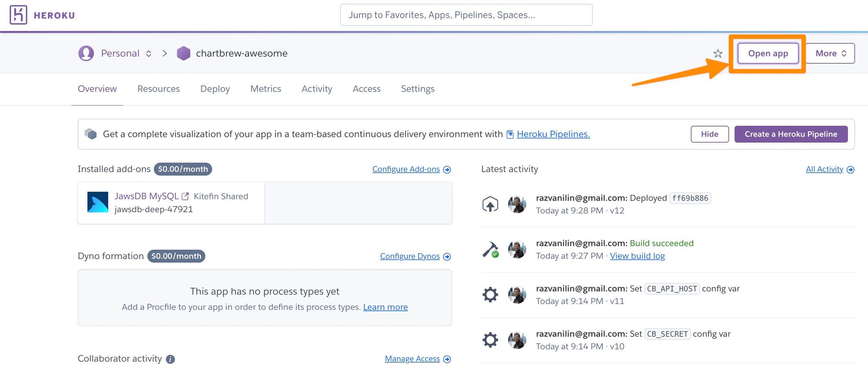Click the JawsDB MySQL shark icon
This screenshot has height=368, width=868.
coord(98,202)
